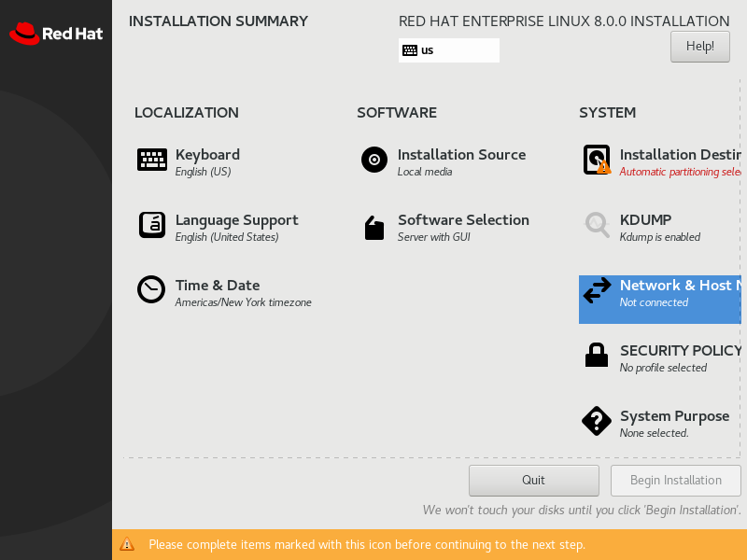Click the Network arrows icon
The width and height of the screenshot is (747, 560).
click(x=597, y=290)
